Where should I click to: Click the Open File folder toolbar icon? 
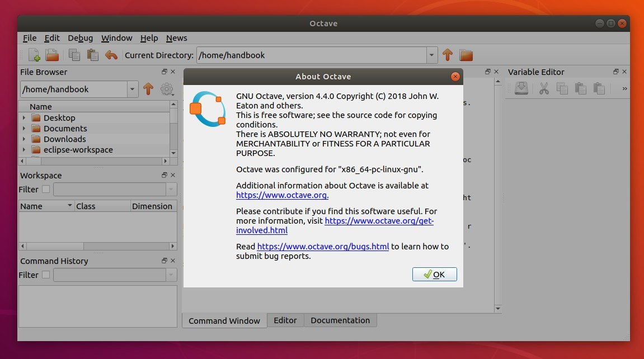52,55
